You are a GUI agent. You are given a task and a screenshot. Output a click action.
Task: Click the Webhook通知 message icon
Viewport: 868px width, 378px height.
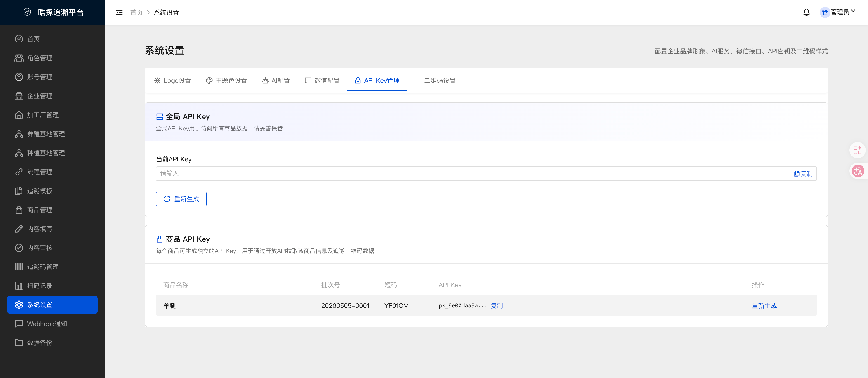(19, 324)
